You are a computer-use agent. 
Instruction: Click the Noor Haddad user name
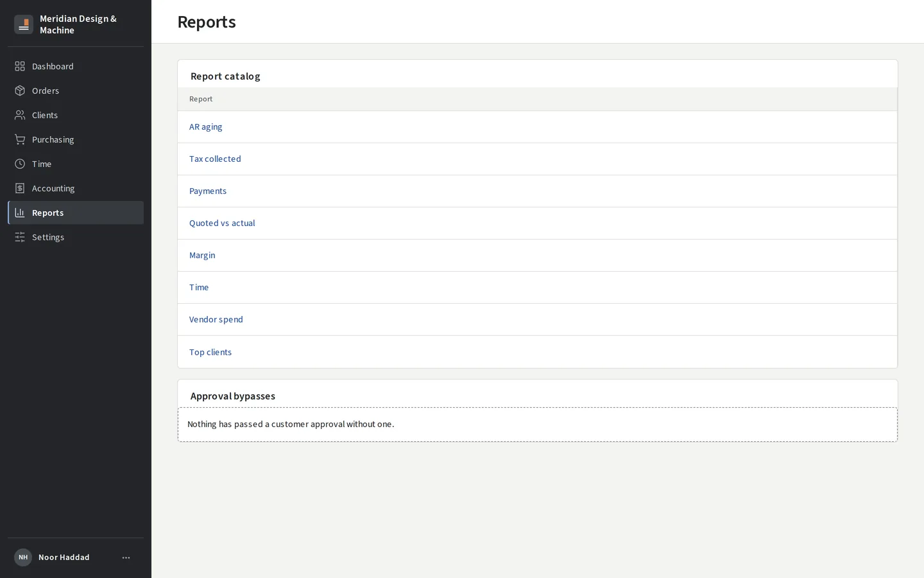64,557
